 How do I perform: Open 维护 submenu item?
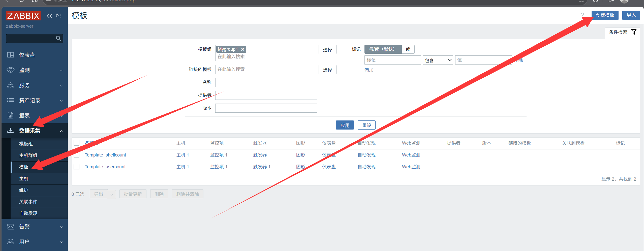click(x=39, y=190)
